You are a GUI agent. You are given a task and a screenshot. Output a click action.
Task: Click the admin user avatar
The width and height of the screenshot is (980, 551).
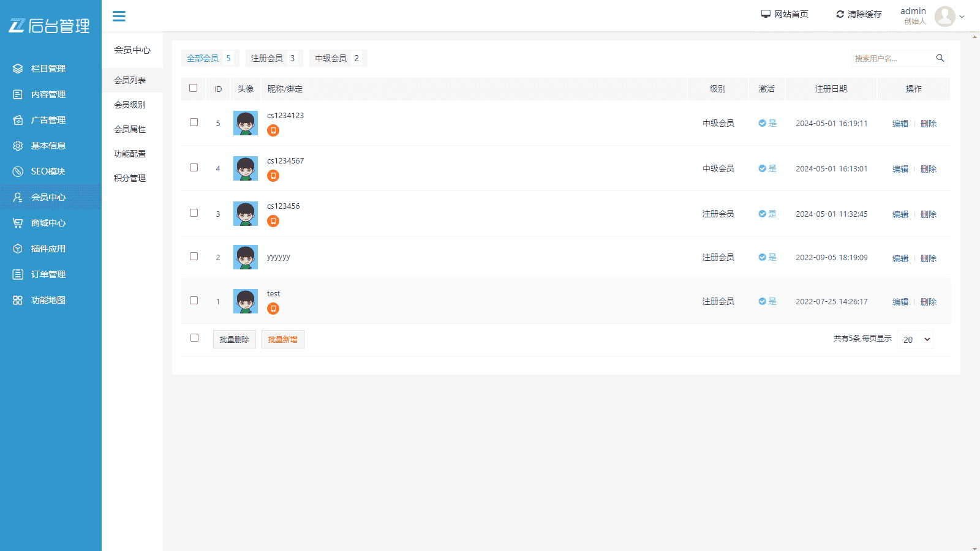944,17
